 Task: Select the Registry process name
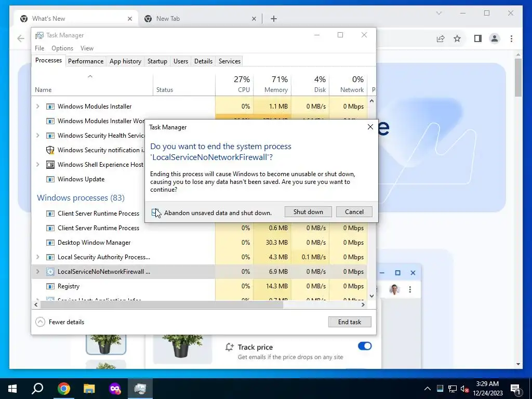pos(69,286)
